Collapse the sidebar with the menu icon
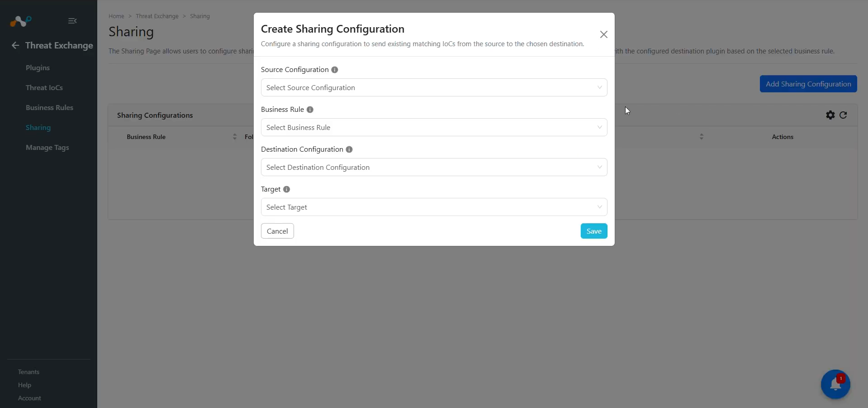 (72, 21)
